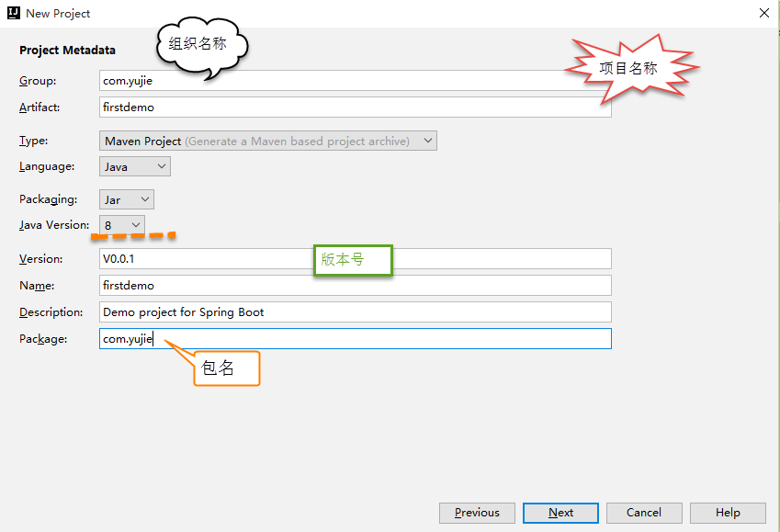Image resolution: width=780 pixels, height=532 pixels.
Task: Click the Description input field
Action: click(356, 312)
